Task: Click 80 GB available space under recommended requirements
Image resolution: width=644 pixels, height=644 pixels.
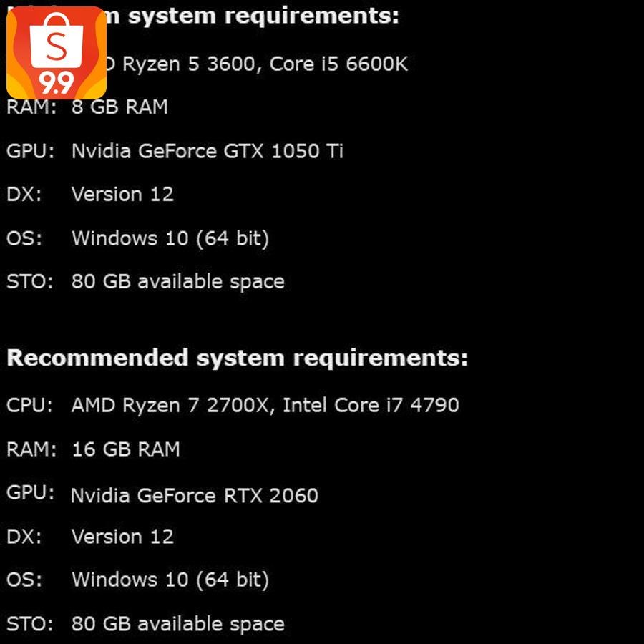Action: tap(177, 624)
